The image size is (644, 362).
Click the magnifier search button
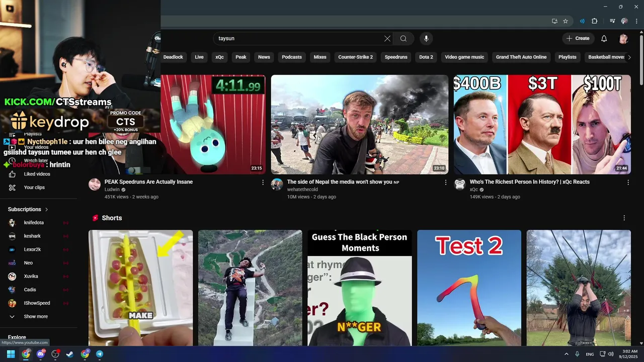[x=404, y=38]
